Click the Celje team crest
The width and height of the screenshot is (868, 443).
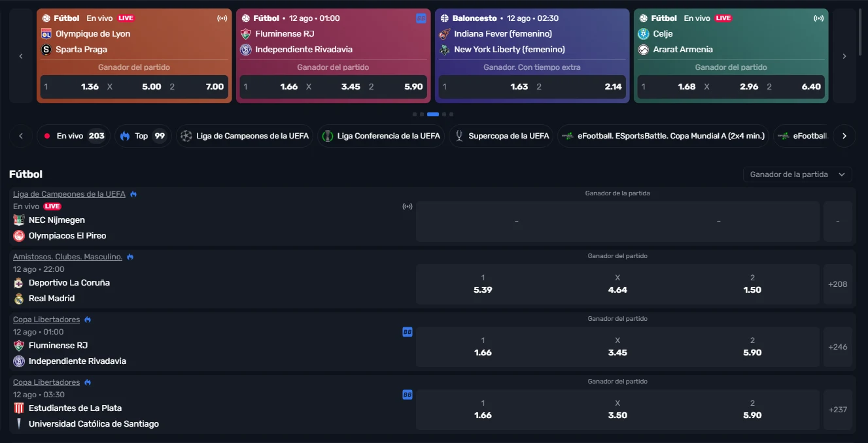point(644,34)
